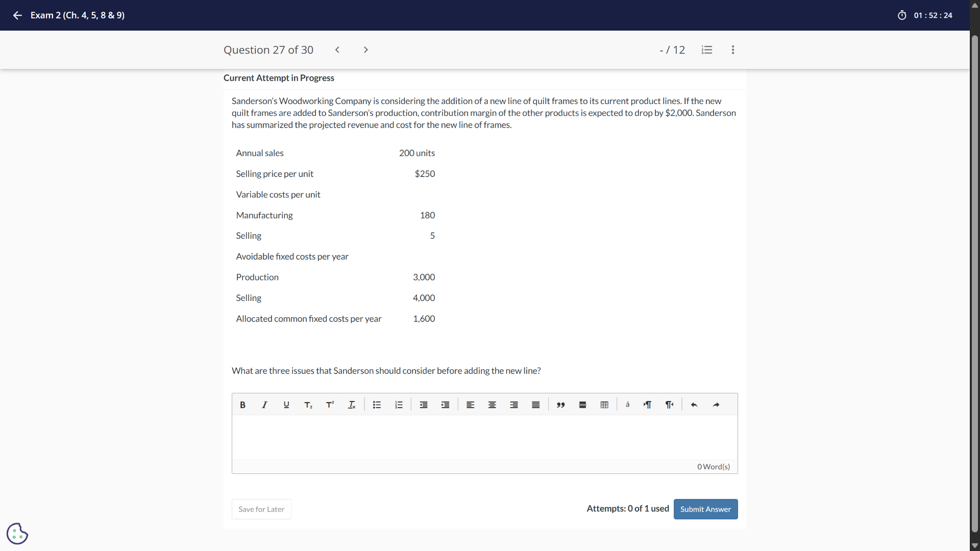Toggle bold formatting
Screen dimensions: 980x551
tap(243, 405)
